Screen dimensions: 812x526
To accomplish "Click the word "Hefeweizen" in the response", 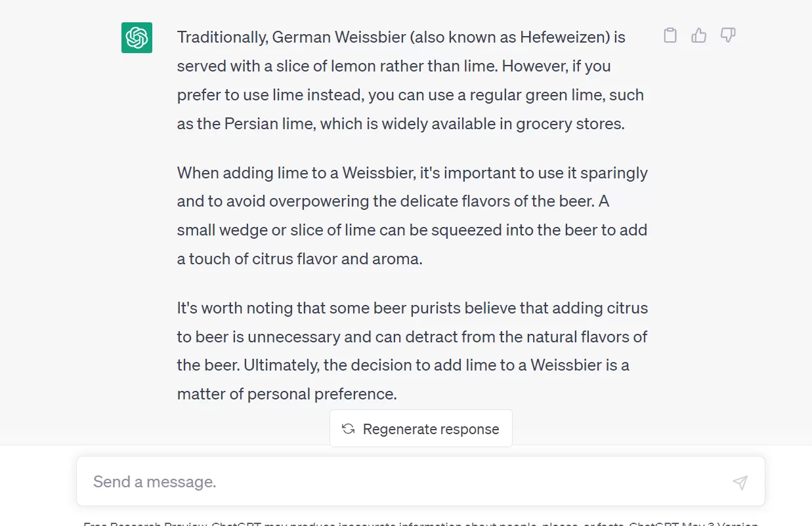I will coord(565,37).
